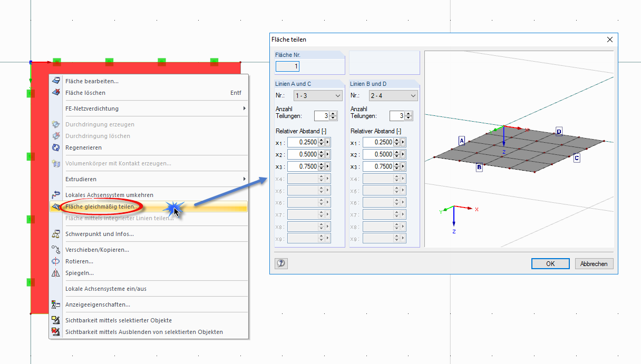
Task: Click the x3 spinner under Linien B und D
Action: coord(397,166)
